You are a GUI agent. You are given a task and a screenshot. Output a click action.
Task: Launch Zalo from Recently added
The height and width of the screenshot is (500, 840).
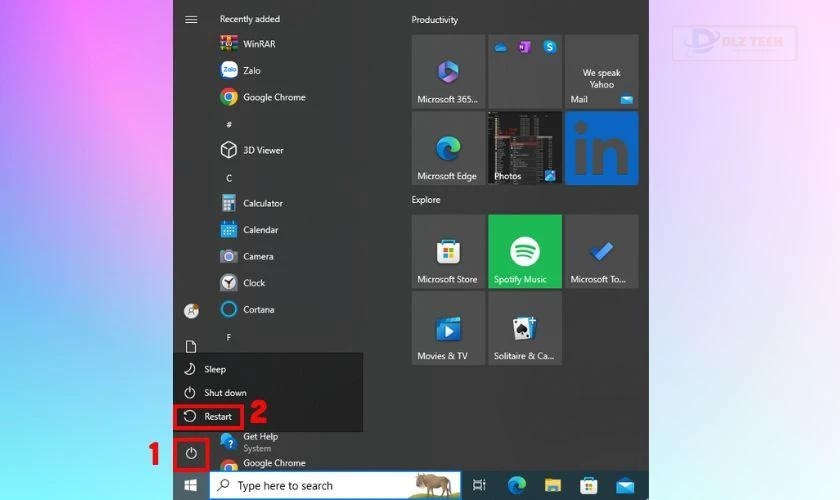pyautogui.click(x=250, y=71)
